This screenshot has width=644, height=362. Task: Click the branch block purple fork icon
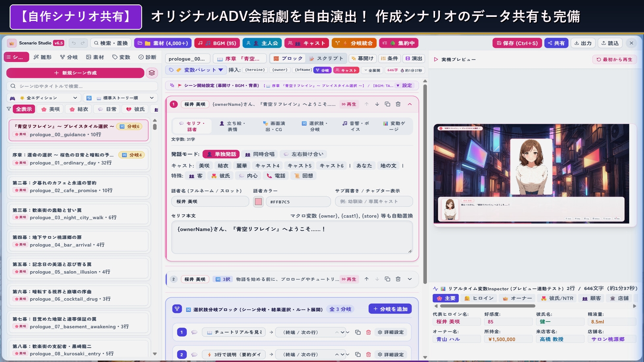click(177, 309)
